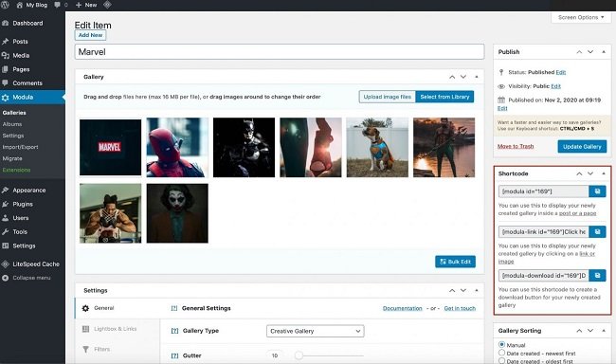This screenshot has width=616, height=364.
Task: Click the Tools wrench icon
Action: click(5, 232)
